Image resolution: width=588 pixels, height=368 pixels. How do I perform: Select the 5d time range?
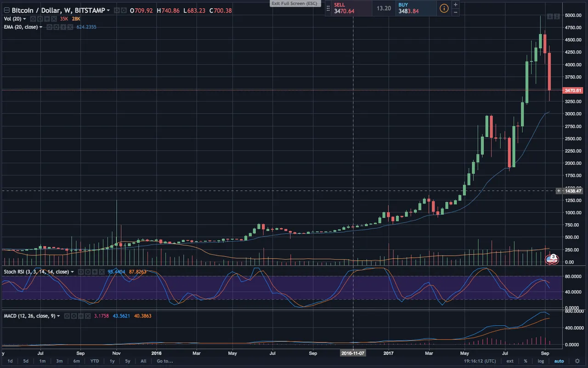pyautogui.click(x=26, y=361)
